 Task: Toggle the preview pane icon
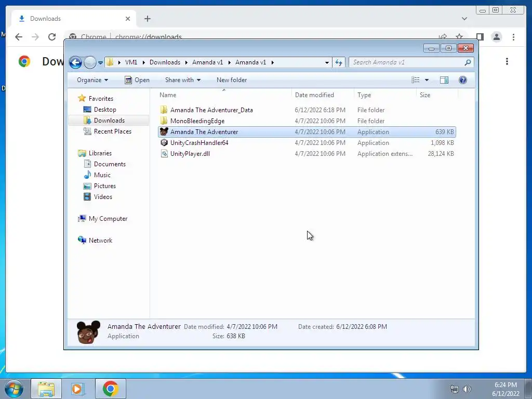pos(444,80)
